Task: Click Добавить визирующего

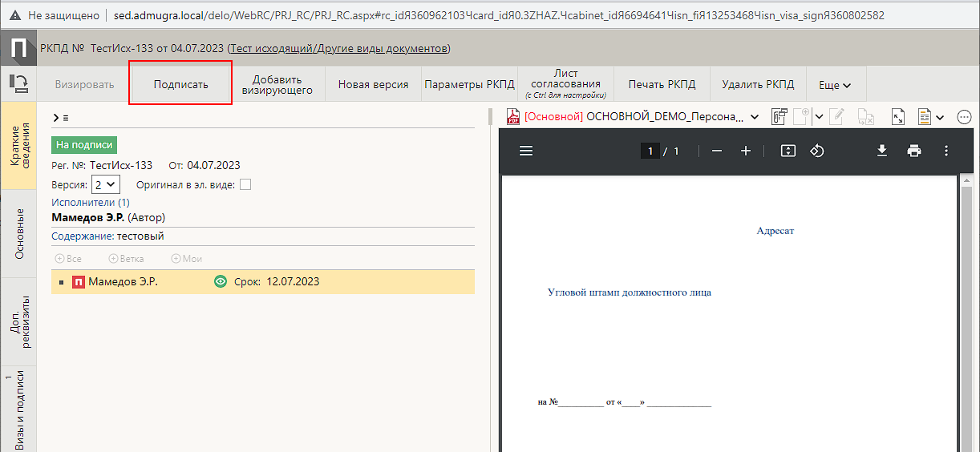Action: point(277,85)
